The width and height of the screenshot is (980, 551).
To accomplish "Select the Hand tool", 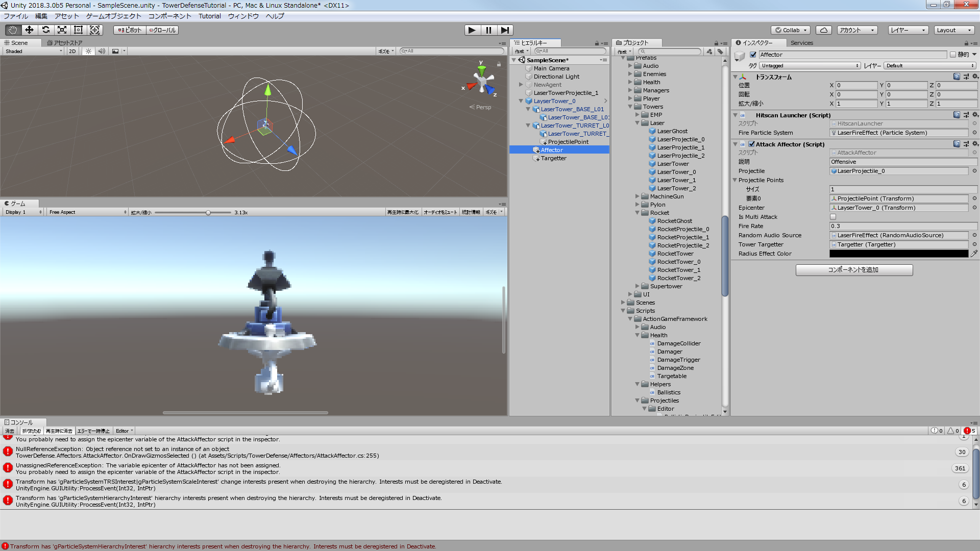I will 13,30.
